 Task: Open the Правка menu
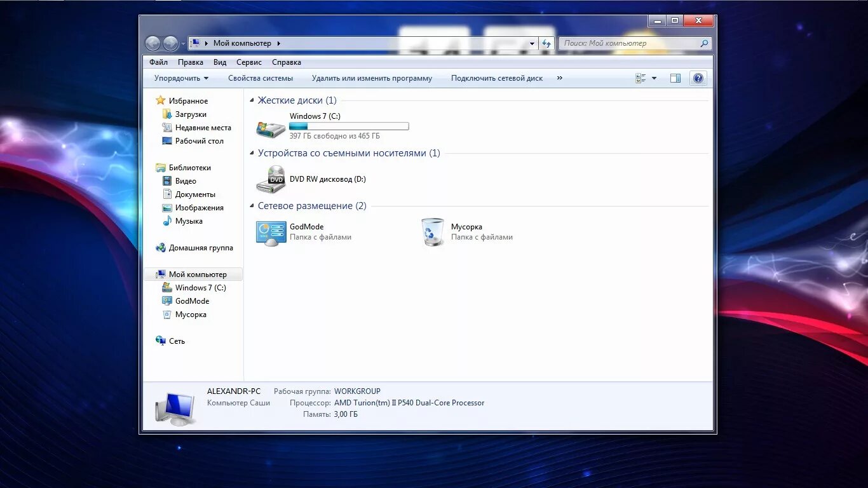[x=191, y=62]
